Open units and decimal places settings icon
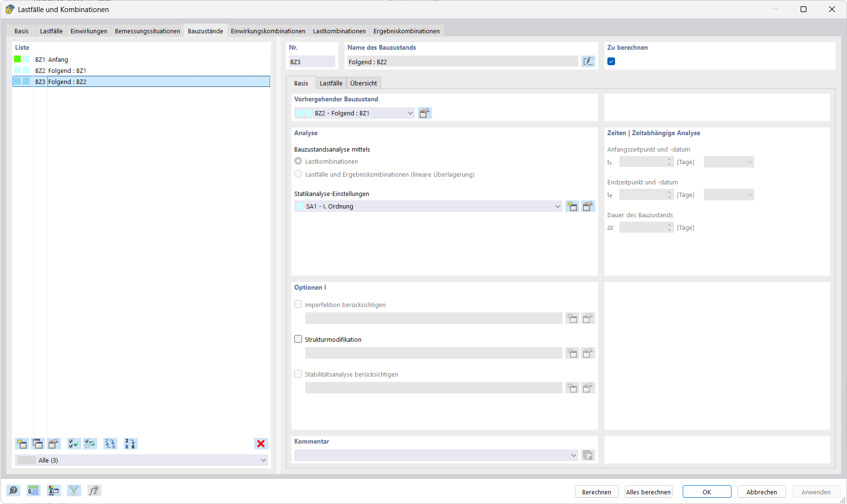847x504 pixels. tap(33, 490)
